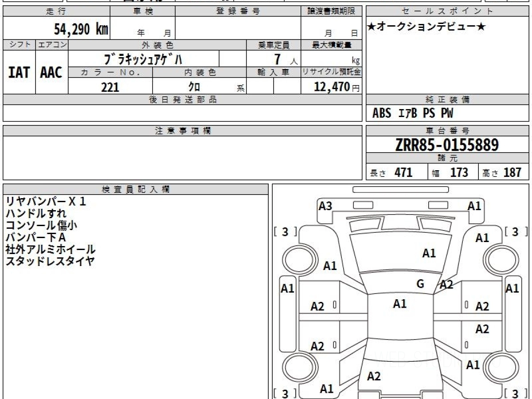Select the バンパー下A inspector note

pos(35,238)
